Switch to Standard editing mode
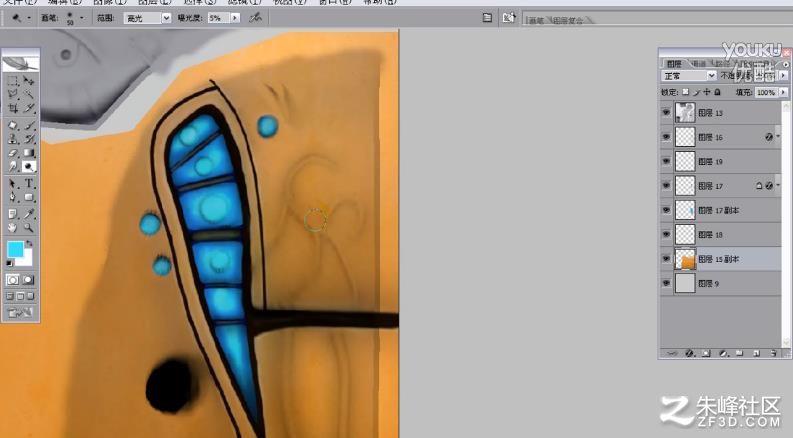Image resolution: width=793 pixels, height=438 pixels. 13,280
